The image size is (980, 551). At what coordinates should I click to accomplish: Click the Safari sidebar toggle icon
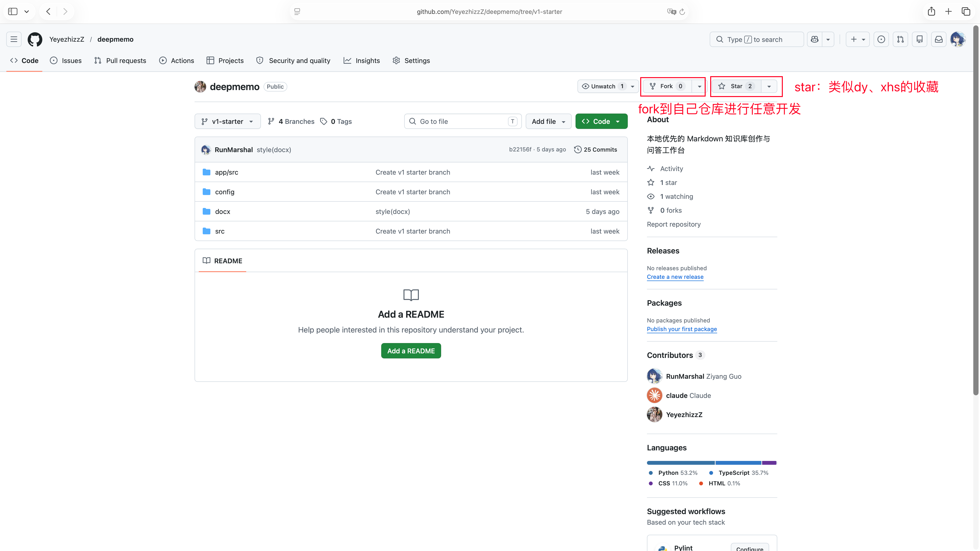13,11
